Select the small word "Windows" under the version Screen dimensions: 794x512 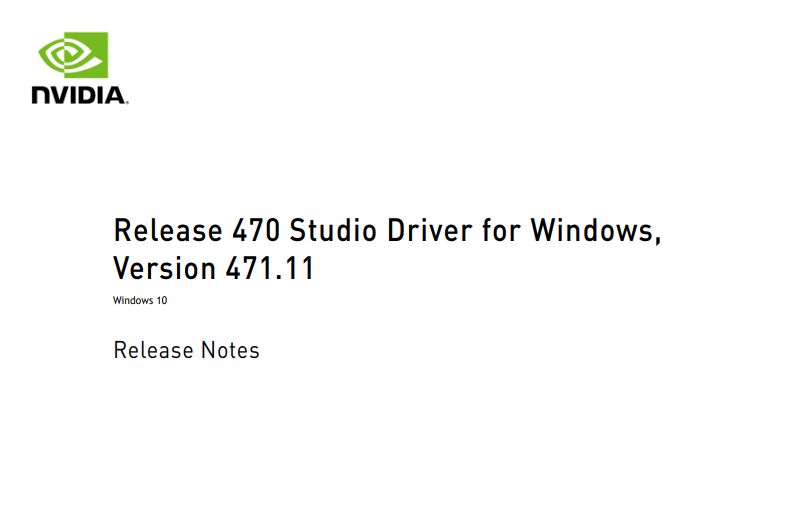coord(133,300)
